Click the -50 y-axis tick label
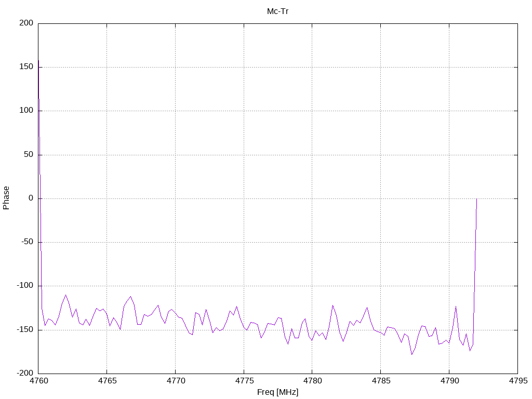 [27, 242]
